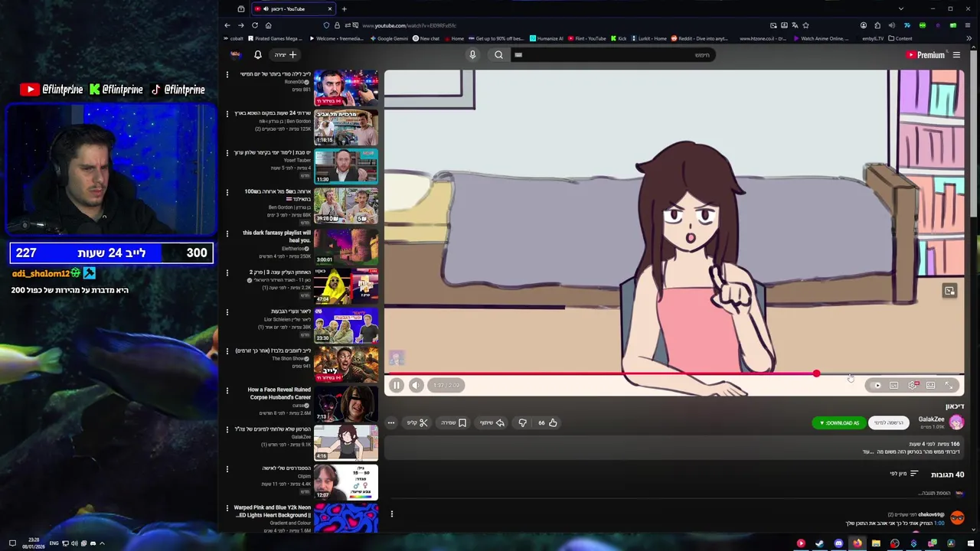Open the YouTube create button
Image resolution: width=980 pixels, height=551 pixels.
point(286,54)
